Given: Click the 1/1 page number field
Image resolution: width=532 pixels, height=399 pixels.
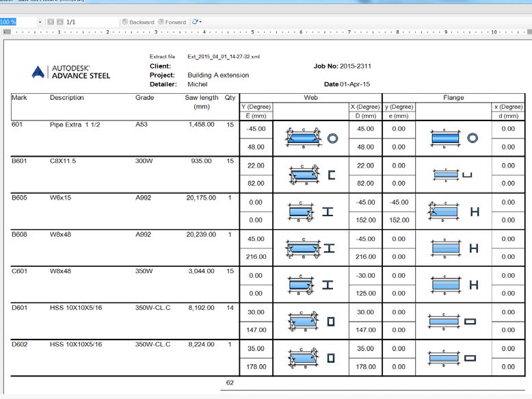Looking at the screenshot, I should pyautogui.click(x=89, y=22).
